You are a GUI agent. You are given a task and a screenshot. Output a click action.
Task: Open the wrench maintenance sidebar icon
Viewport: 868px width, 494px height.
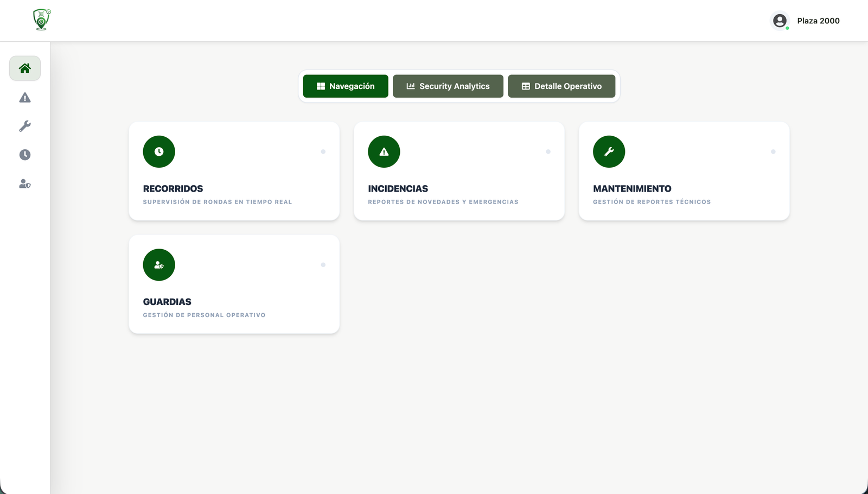tap(25, 126)
